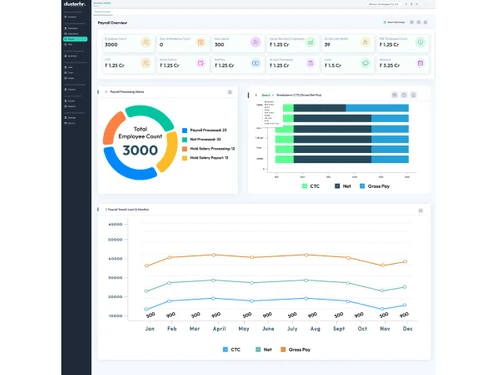Click the purple icon on the Arrear Processed card
The image size is (500, 375).
pos(310,63)
